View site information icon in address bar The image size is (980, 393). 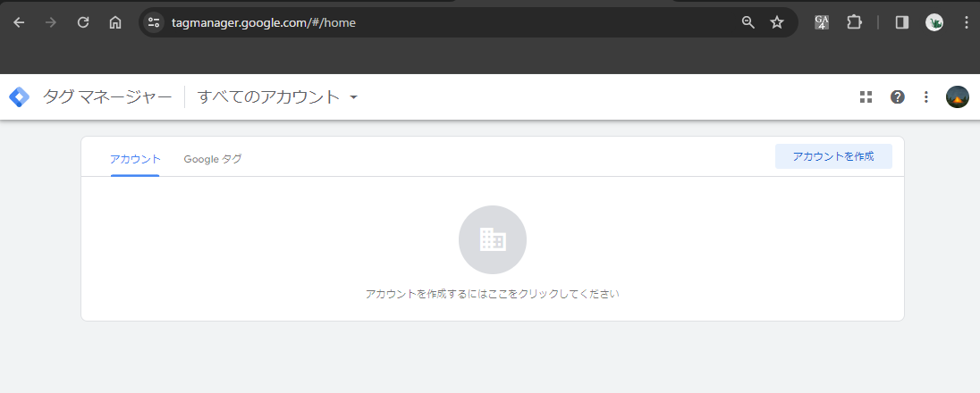click(x=154, y=22)
